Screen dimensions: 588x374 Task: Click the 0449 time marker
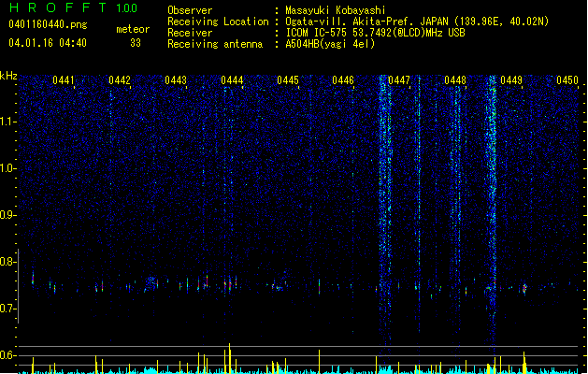pos(511,80)
